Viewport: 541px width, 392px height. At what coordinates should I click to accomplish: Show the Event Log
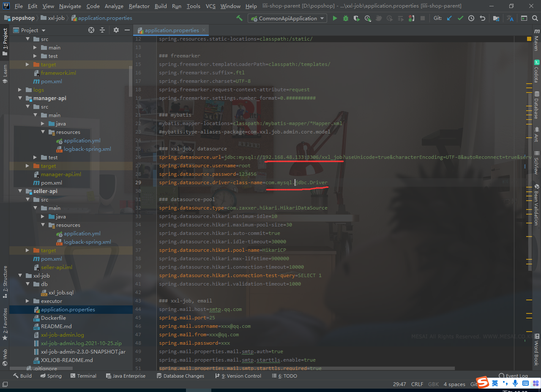click(513, 376)
